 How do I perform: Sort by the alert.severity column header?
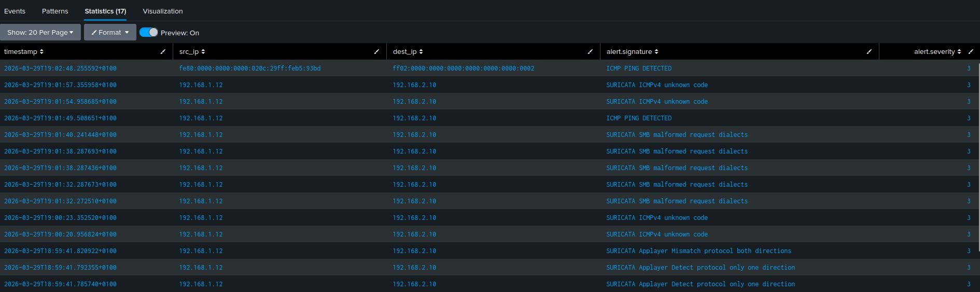pos(937,51)
